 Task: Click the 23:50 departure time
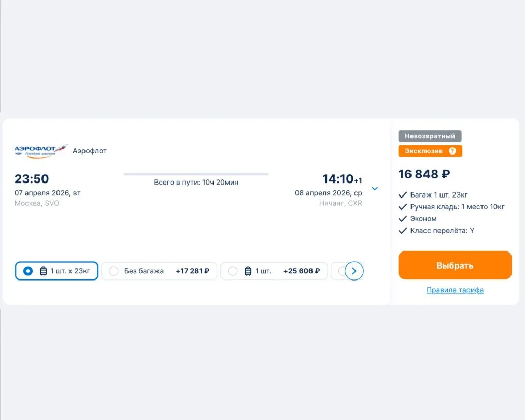(x=32, y=179)
